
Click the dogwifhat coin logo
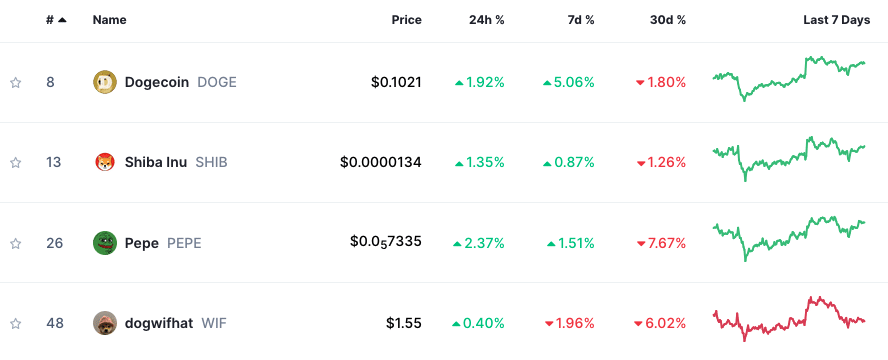click(x=105, y=324)
